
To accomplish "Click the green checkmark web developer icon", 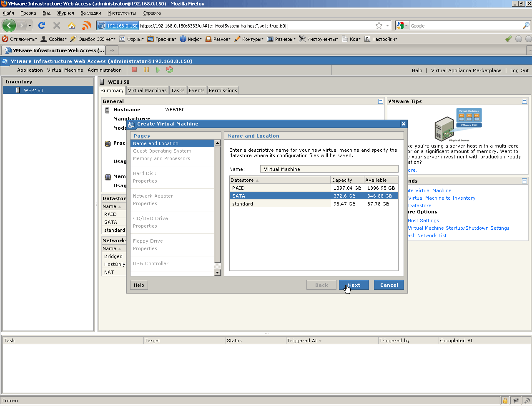I will [x=509, y=39].
